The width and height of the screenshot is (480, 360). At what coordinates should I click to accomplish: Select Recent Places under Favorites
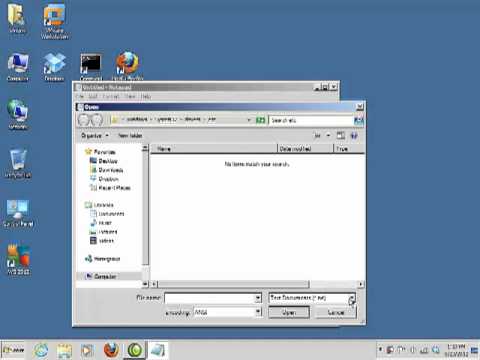click(x=110, y=188)
